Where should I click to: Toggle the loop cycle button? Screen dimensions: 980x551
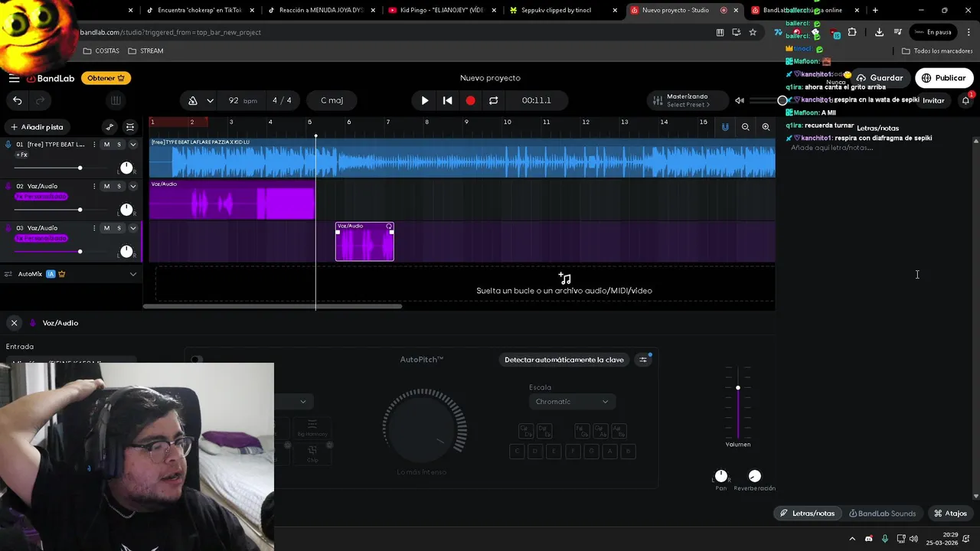tap(494, 100)
